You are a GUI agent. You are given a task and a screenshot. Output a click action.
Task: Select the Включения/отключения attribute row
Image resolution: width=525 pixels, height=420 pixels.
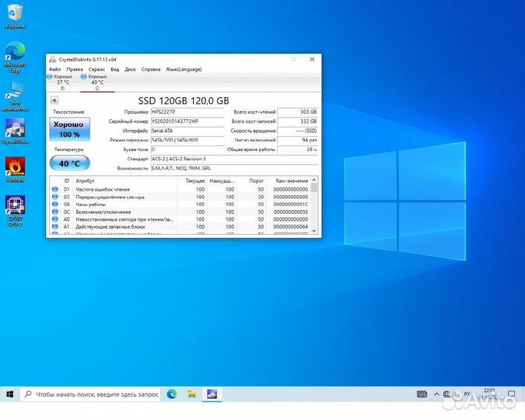pos(180,212)
